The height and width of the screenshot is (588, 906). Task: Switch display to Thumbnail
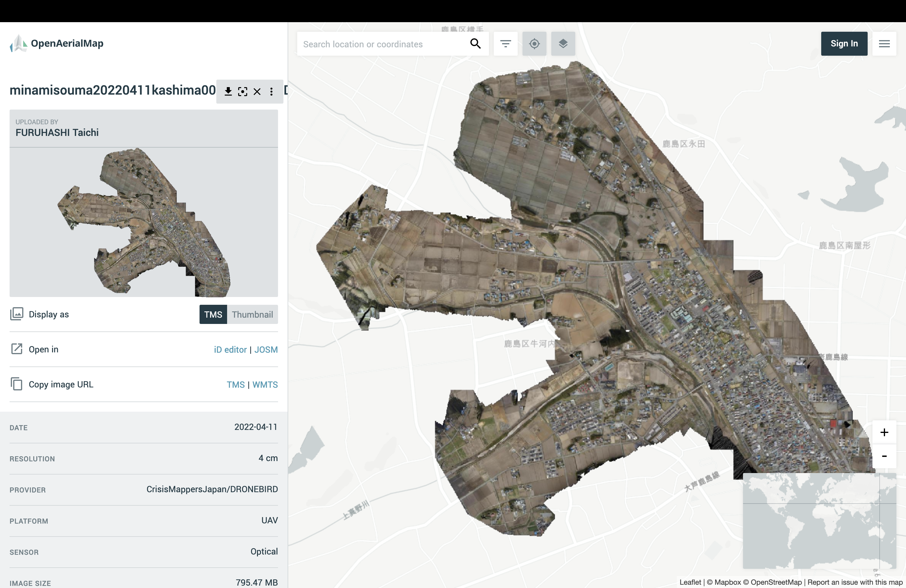pos(252,315)
